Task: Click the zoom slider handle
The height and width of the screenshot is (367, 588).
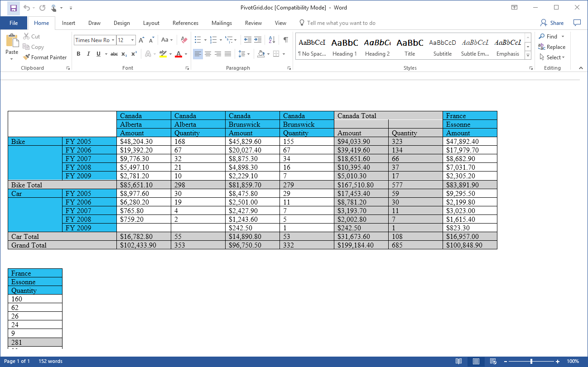Action: pyautogui.click(x=531, y=361)
